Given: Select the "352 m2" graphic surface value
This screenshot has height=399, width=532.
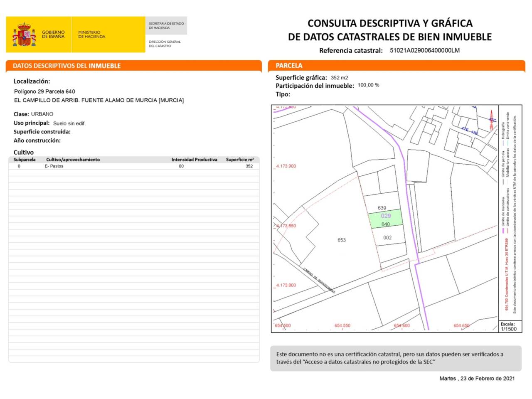Looking at the screenshot, I should click(x=339, y=78).
